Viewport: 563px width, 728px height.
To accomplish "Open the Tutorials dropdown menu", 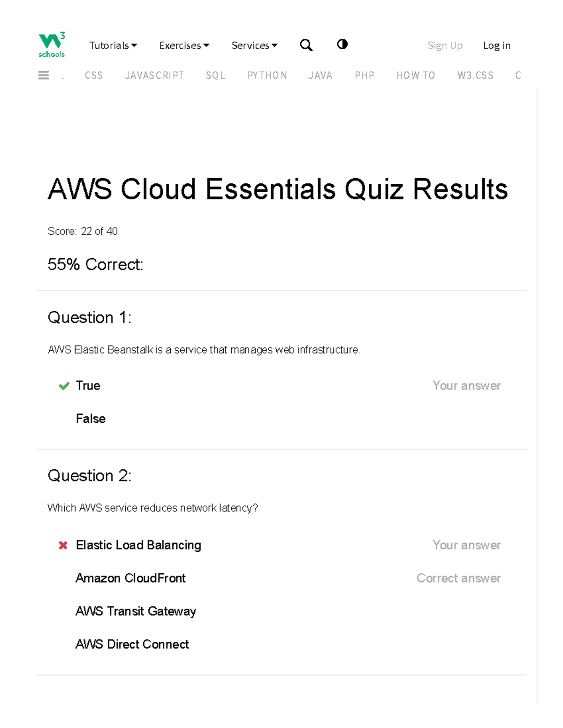I will (109, 45).
